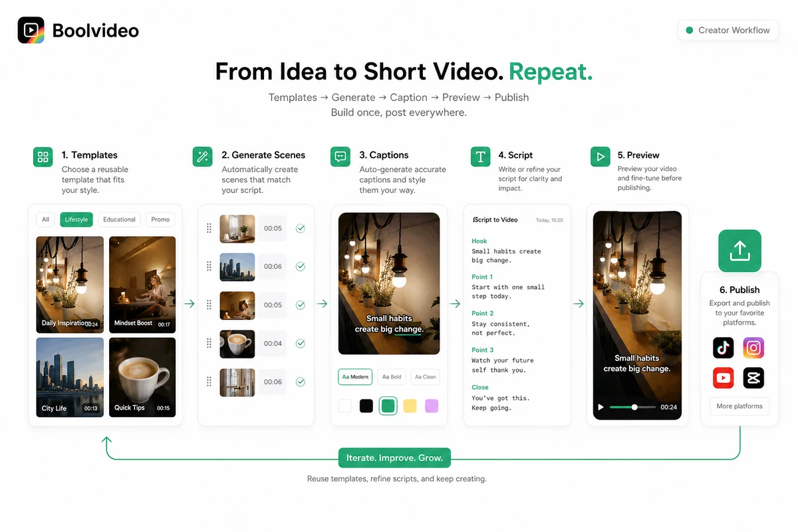Select the Promo template filter tab
Viewport: 798px width, 532px height.
click(x=160, y=219)
